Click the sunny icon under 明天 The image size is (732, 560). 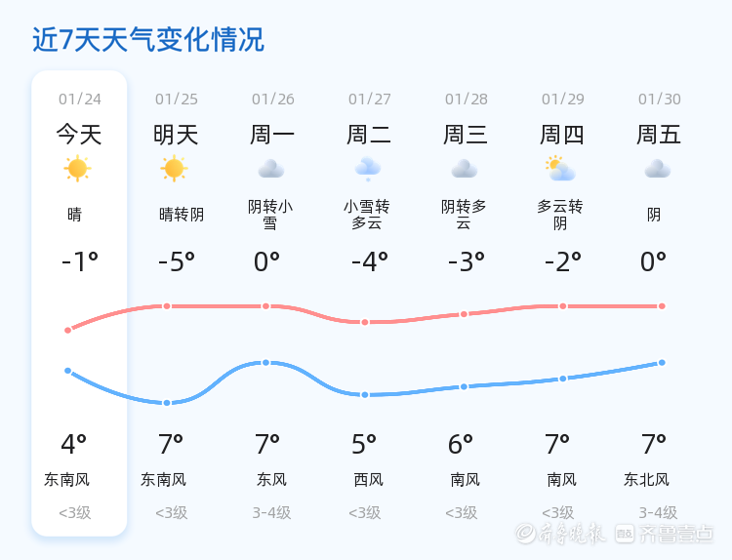(174, 169)
